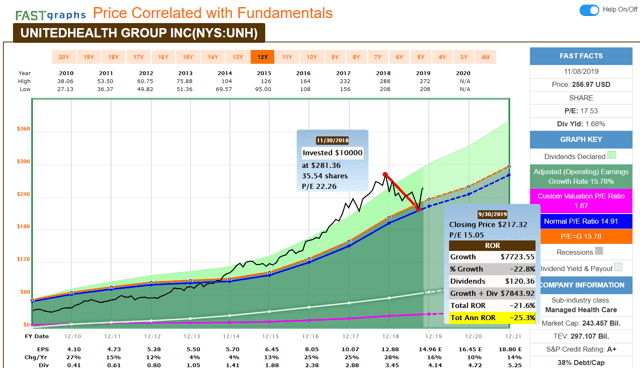Click the Dividend Yield & Payout swatch
The width and height of the screenshot is (640, 368).
pos(618,267)
